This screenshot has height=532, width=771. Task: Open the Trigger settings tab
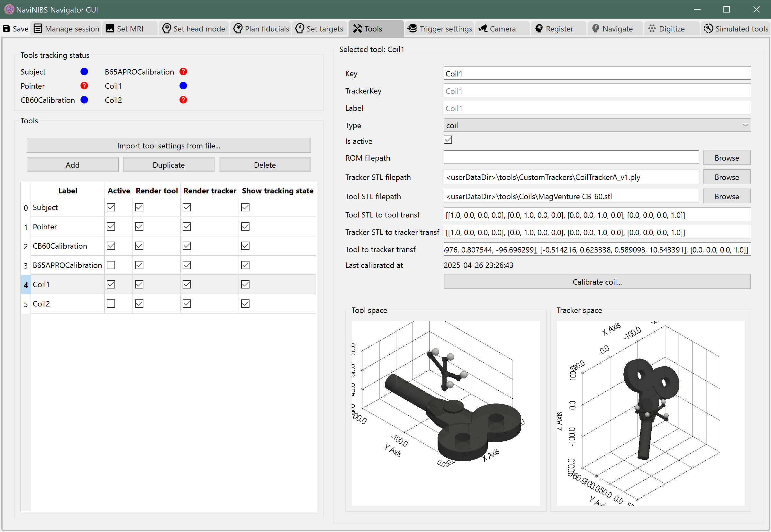(x=440, y=29)
